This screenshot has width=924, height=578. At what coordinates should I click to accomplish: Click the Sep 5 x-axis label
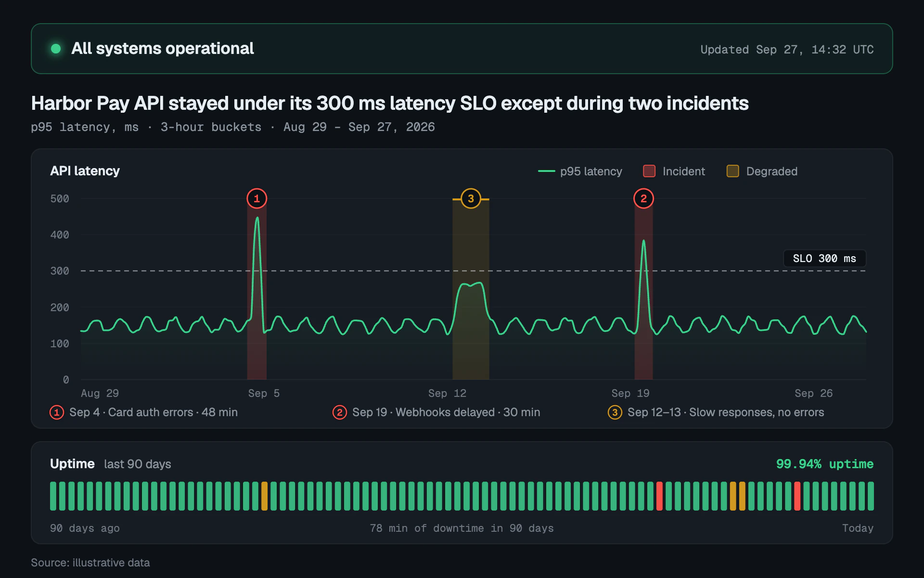click(264, 393)
